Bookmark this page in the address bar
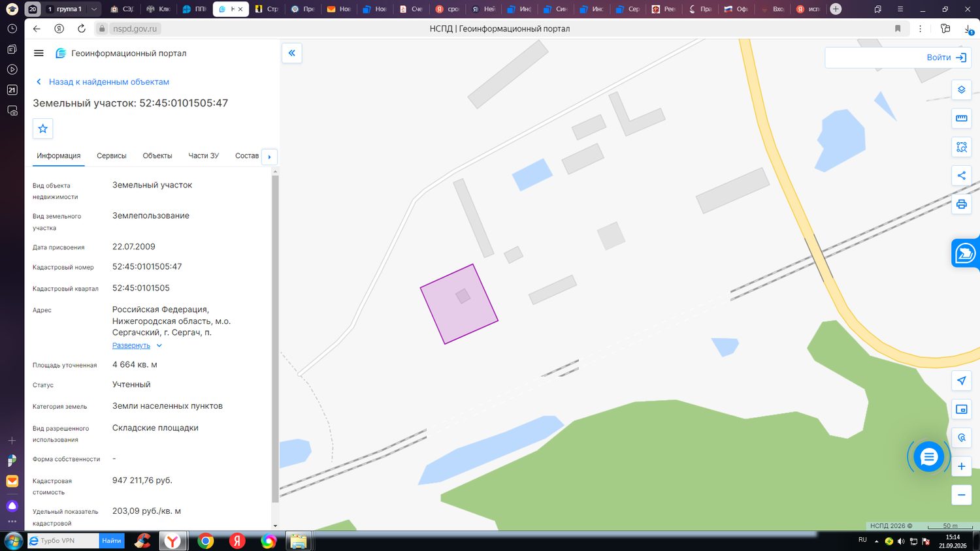 tap(898, 29)
